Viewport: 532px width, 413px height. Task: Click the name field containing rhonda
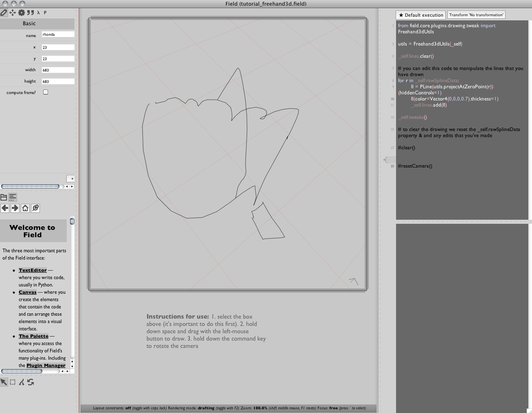point(58,35)
